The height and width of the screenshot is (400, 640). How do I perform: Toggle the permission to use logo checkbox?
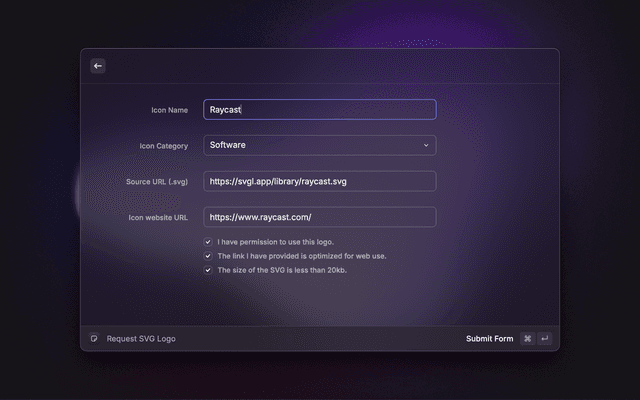(x=209, y=242)
